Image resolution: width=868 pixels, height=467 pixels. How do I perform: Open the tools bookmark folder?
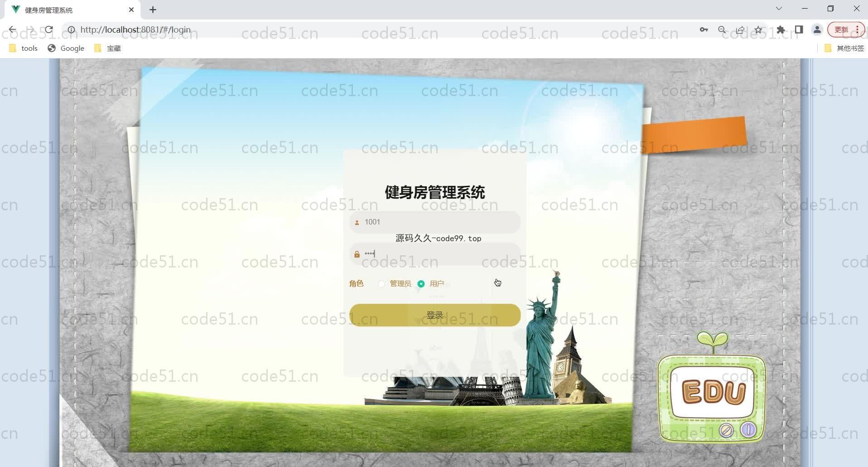[x=23, y=48]
